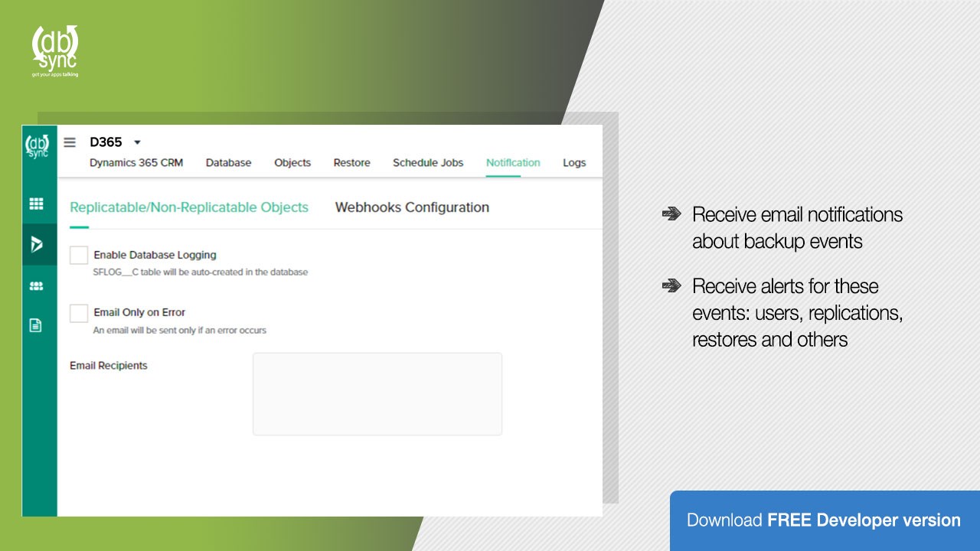
Task: Open the apps grid sidebar icon
Action: click(x=36, y=204)
